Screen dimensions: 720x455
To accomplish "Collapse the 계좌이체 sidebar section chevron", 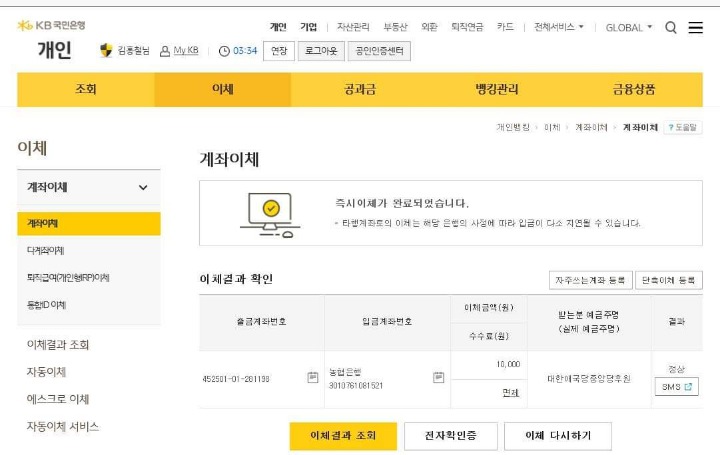I will tap(143, 187).
